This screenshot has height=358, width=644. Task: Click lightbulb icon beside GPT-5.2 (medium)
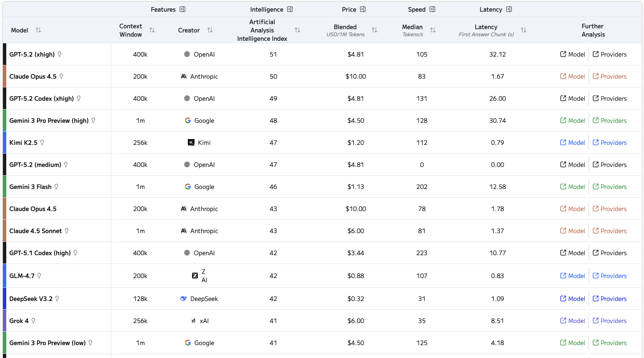[x=66, y=164]
